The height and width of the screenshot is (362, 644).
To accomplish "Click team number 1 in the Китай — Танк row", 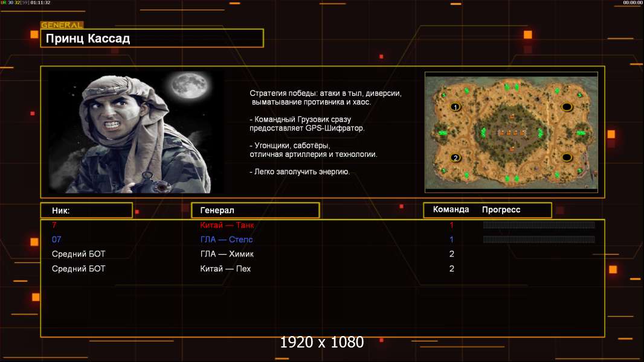I will click(451, 225).
